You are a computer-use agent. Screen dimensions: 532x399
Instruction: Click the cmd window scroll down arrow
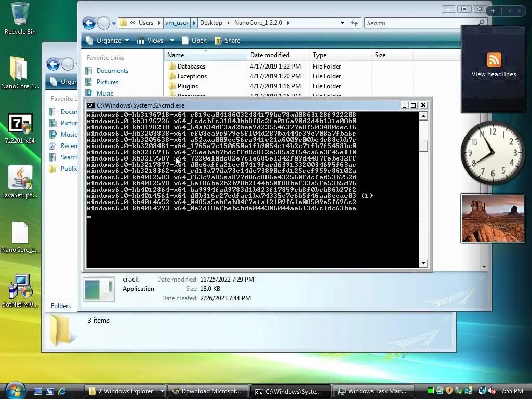point(423,263)
